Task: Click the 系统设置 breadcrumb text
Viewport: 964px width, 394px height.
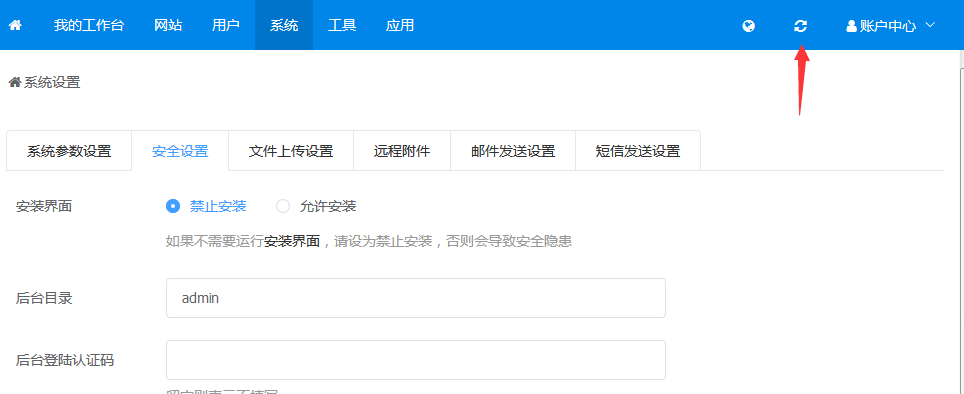Action: point(52,82)
